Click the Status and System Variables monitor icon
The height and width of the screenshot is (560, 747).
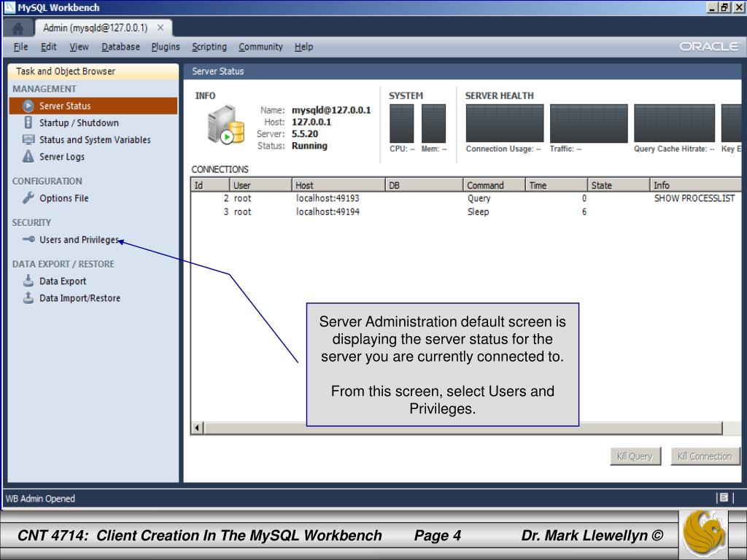click(28, 139)
